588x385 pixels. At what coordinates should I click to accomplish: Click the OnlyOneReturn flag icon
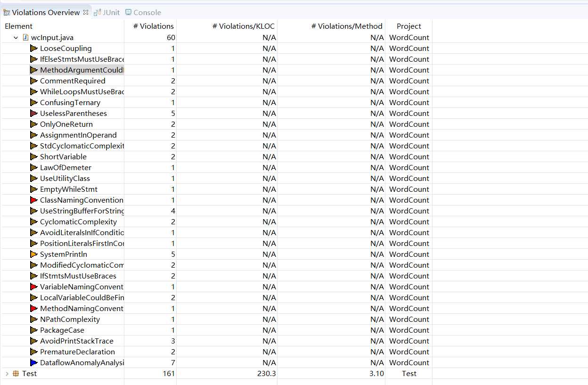[33, 124]
